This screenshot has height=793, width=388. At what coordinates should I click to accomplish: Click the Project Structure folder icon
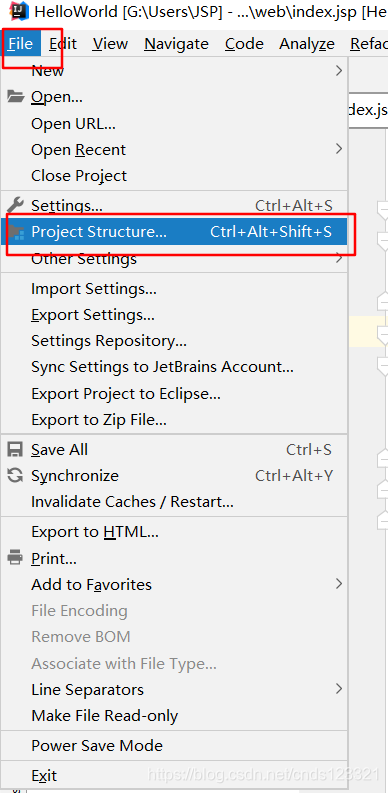(16, 232)
